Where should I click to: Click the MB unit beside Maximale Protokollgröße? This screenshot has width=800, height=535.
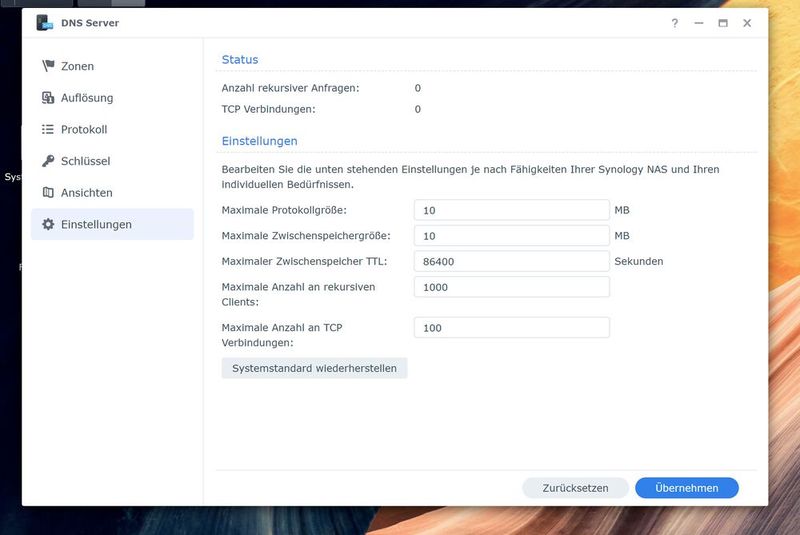(622, 210)
